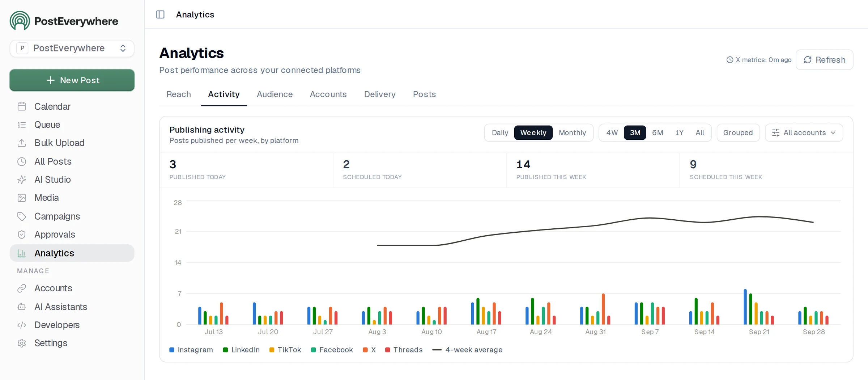
Task: Select the 3M time range
Action: (x=635, y=133)
